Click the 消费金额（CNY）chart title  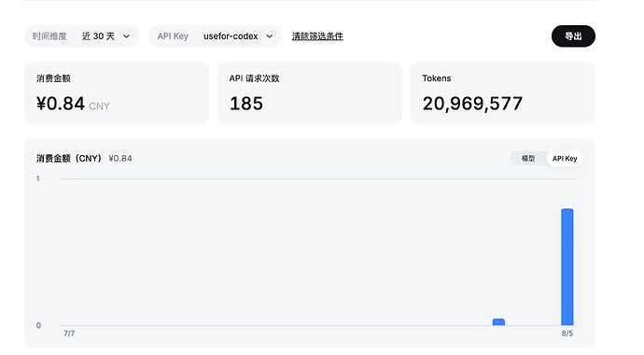[69, 158]
